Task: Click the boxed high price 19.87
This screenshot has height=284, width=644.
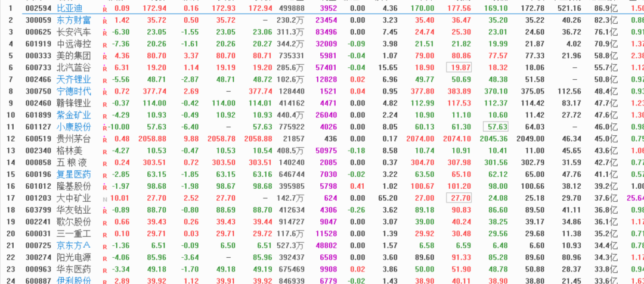Action: pyautogui.click(x=459, y=68)
